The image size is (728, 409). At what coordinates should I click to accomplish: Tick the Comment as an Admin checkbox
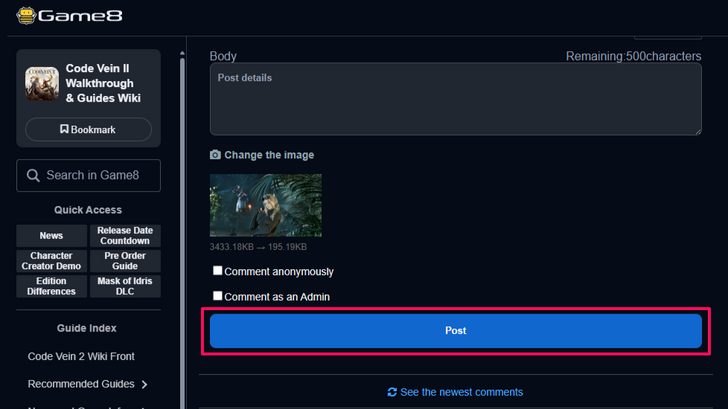218,296
